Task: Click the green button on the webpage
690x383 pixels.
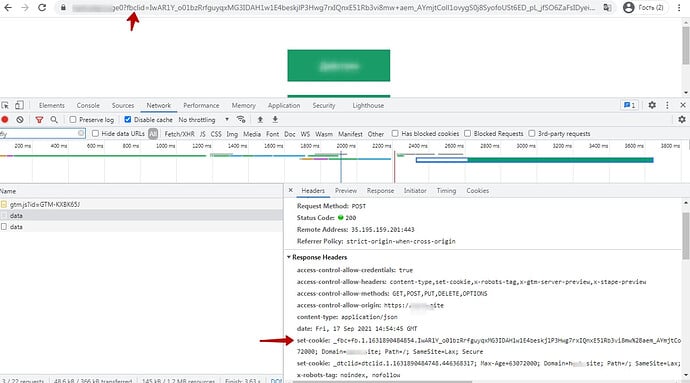Action: pyautogui.click(x=338, y=66)
